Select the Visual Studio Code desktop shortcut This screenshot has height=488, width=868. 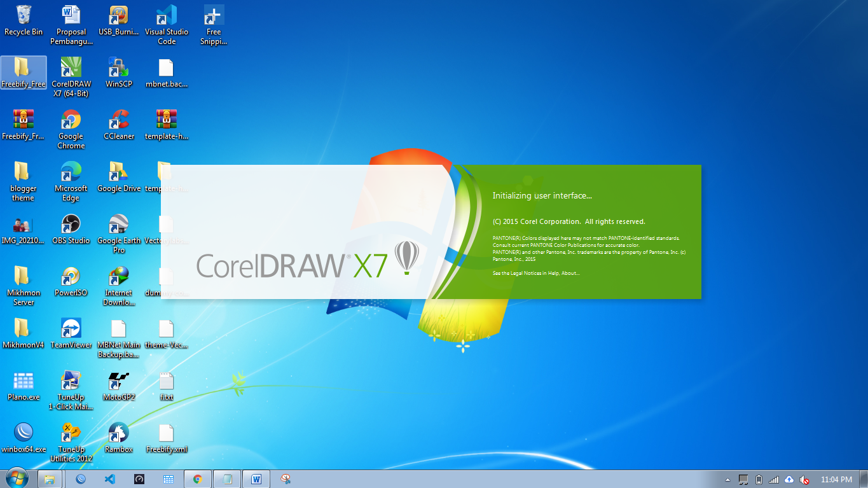click(167, 25)
